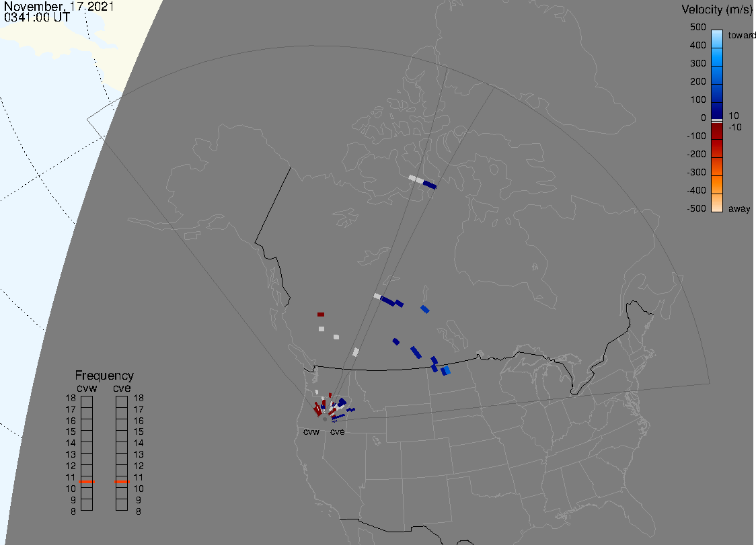
Task: Click the "8" label beside the cve frequency bar
Action: coord(139,511)
